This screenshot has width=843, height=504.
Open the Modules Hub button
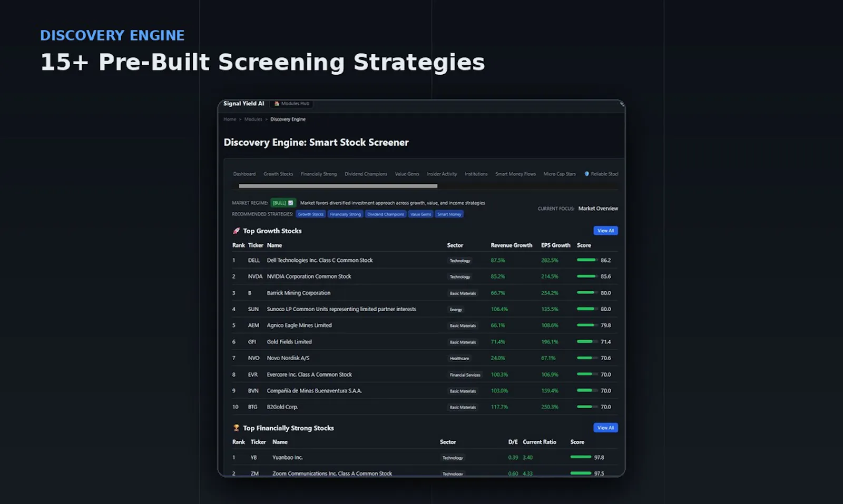[292, 104]
